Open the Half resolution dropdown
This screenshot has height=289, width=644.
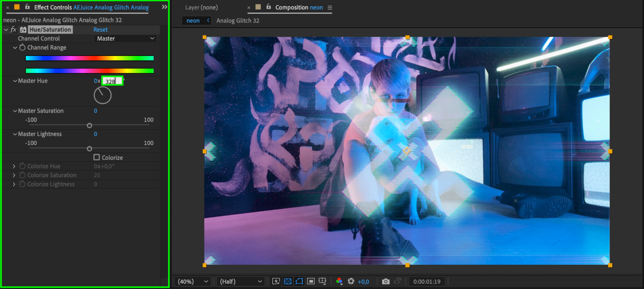241,282
